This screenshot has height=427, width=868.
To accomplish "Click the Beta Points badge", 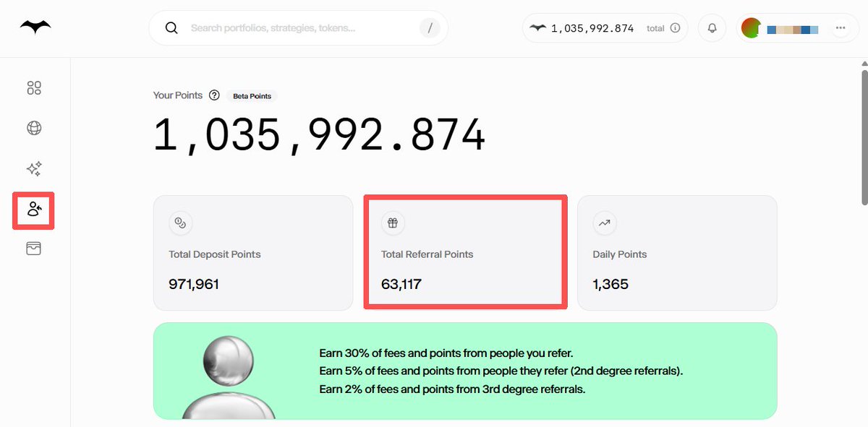I will point(252,96).
